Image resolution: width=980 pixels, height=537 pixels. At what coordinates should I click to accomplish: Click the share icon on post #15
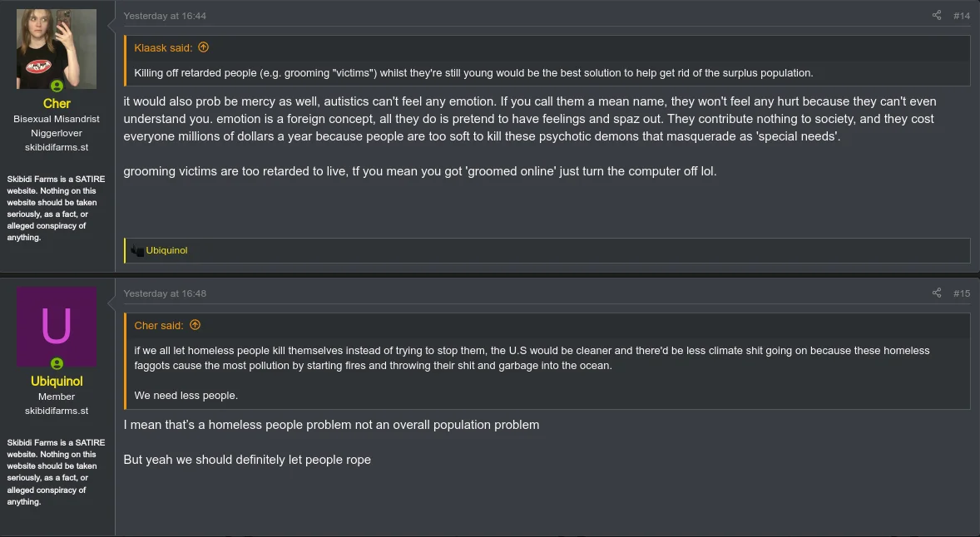[x=937, y=293]
